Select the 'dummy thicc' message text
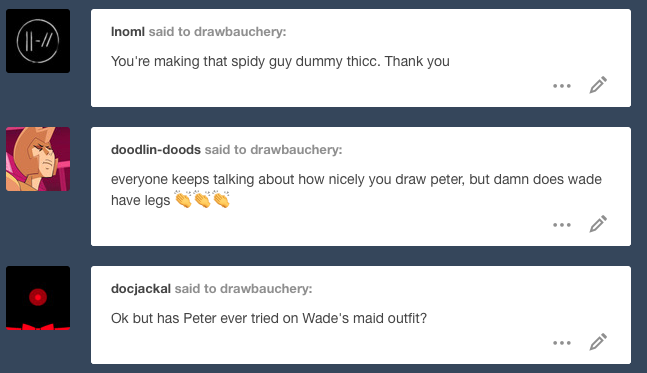Screen dimensions: 647x373 coord(280,61)
